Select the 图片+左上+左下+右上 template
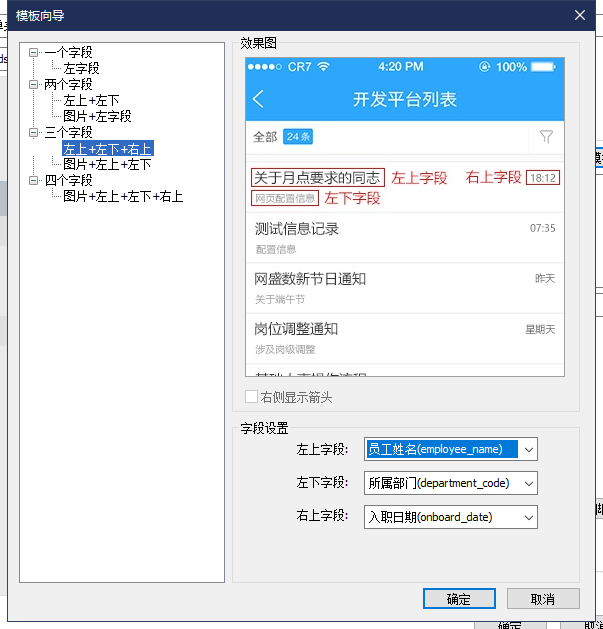Screen dimensions: 603x629 click(123, 197)
